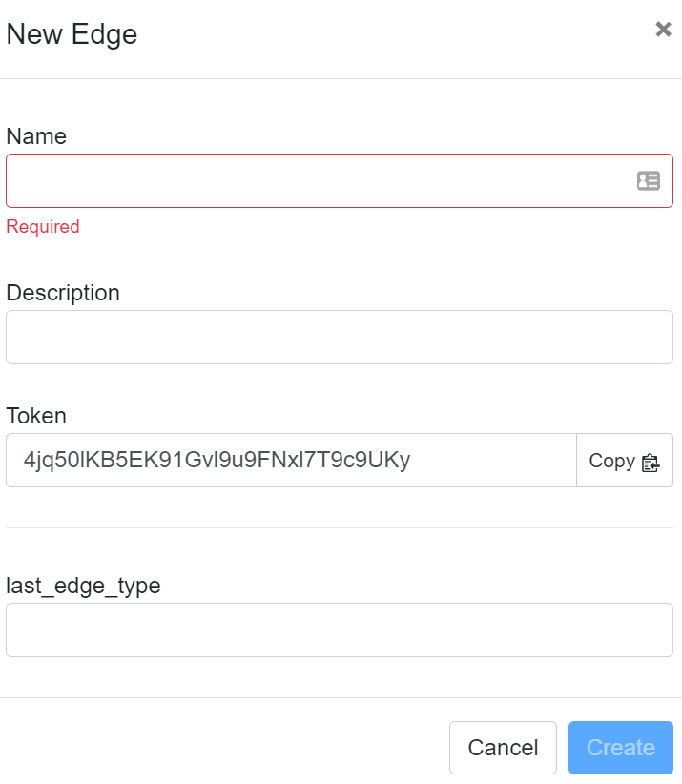Click the word Copy in token button

pyautogui.click(x=611, y=461)
